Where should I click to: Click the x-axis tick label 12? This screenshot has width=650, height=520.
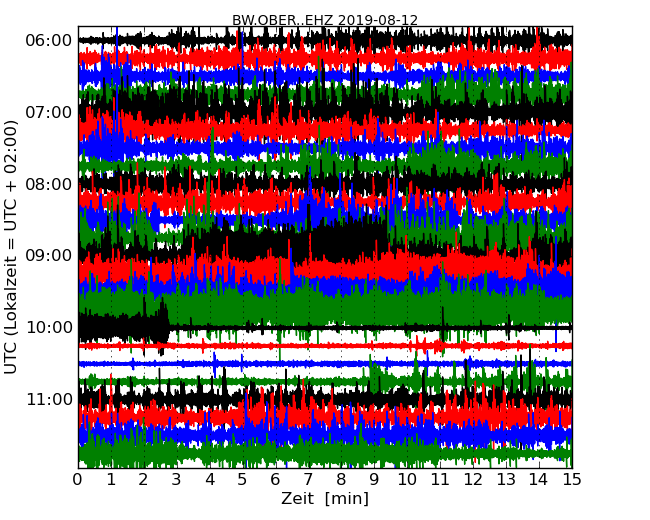(x=473, y=480)
